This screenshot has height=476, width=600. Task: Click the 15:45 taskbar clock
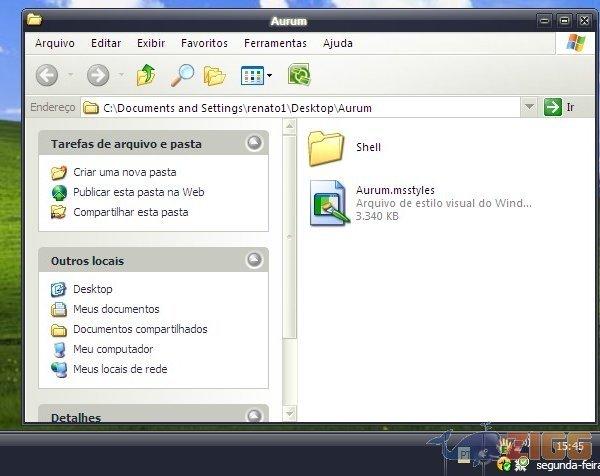click(570, 446)
